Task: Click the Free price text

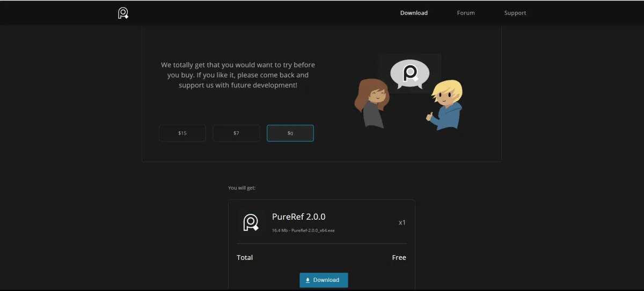Action: click(399, 258)
